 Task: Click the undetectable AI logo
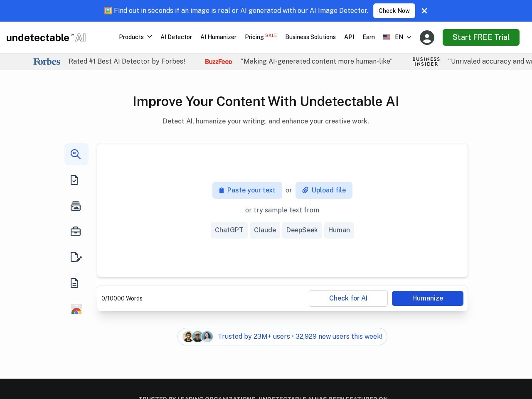[x=46, y=37]
